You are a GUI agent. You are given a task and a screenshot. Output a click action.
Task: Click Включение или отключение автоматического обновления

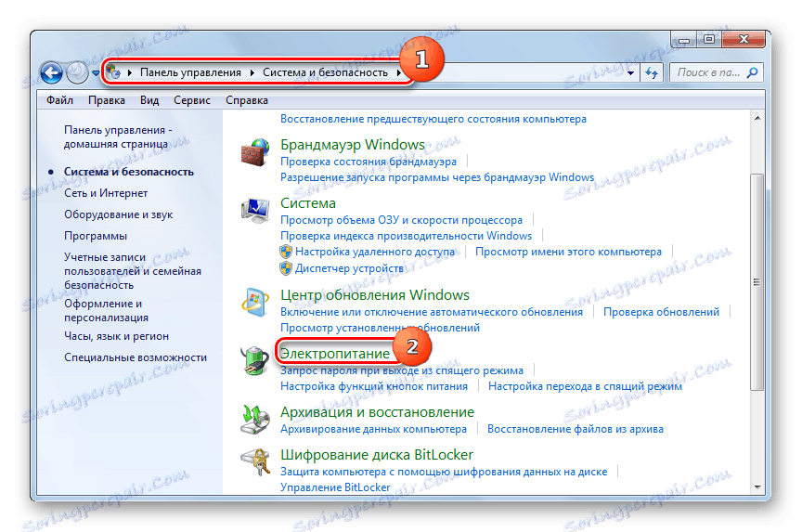pyautogui.click(x=432, y=312)
